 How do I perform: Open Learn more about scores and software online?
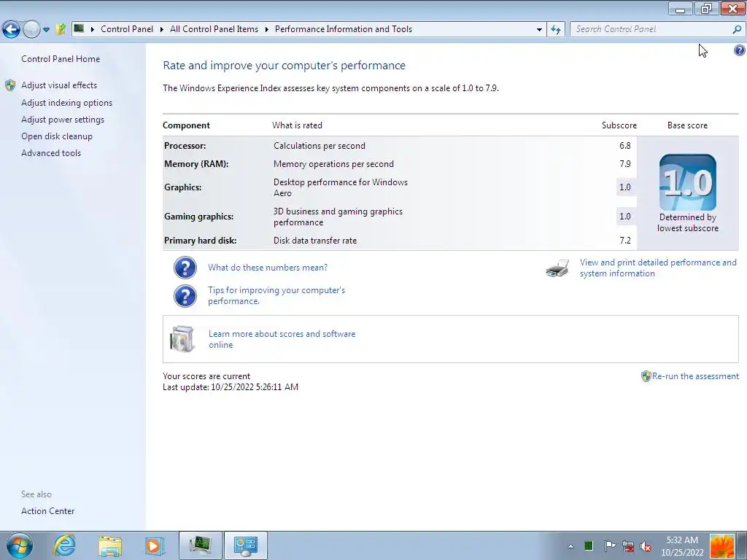pos(282,339)
